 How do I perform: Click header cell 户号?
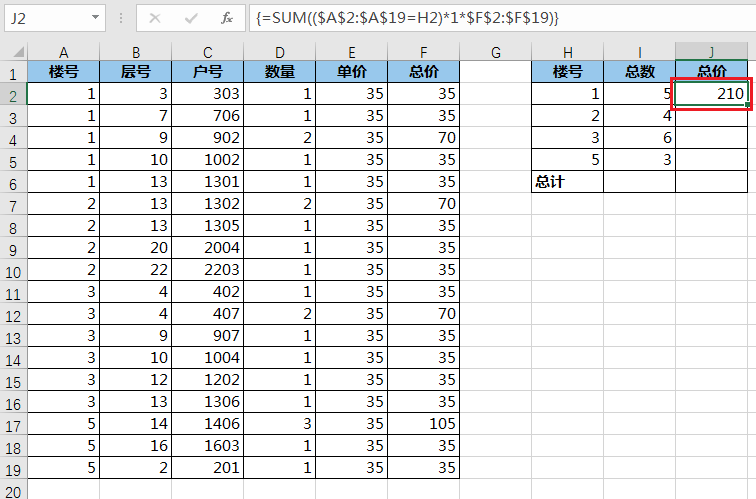click(207, 72)
